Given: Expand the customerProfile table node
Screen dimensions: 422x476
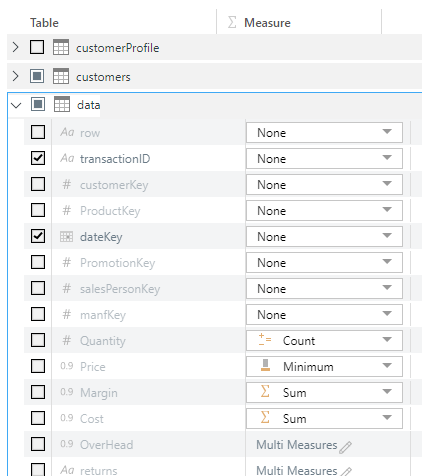Looking at the screenshot, I should point(15,47).
